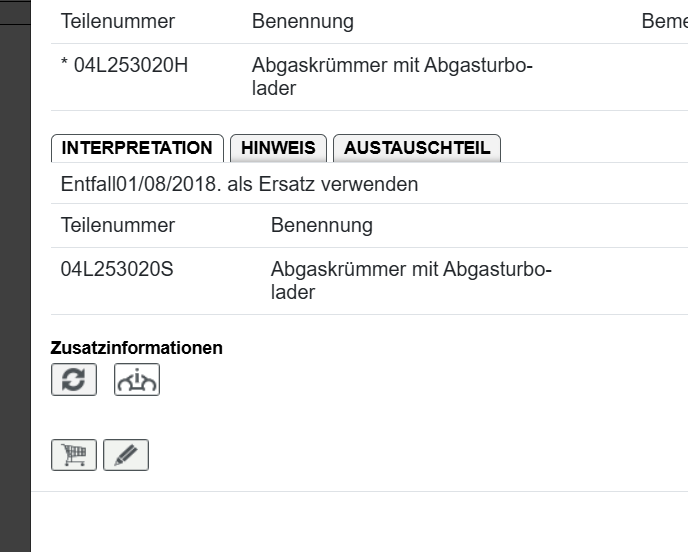The width and height of the screenshot is (688, 552).
Task: Click the replacement part's Abgaskrümmer description
Action: (411, 281)
